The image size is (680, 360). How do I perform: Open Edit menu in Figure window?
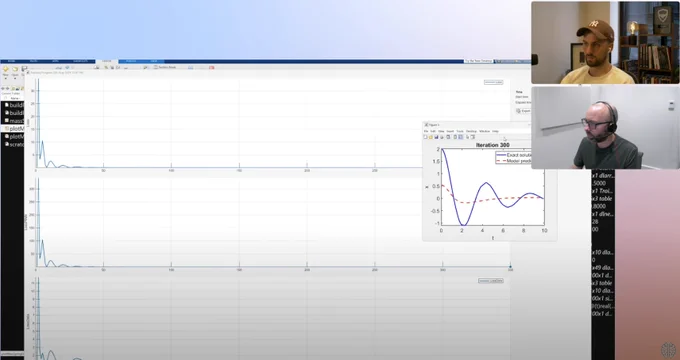(x=433, y=131)
